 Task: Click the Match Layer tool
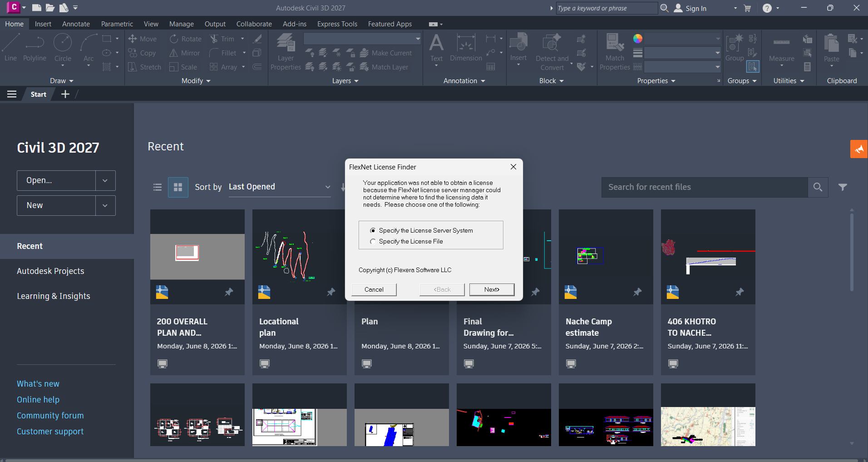pos(384,67)
